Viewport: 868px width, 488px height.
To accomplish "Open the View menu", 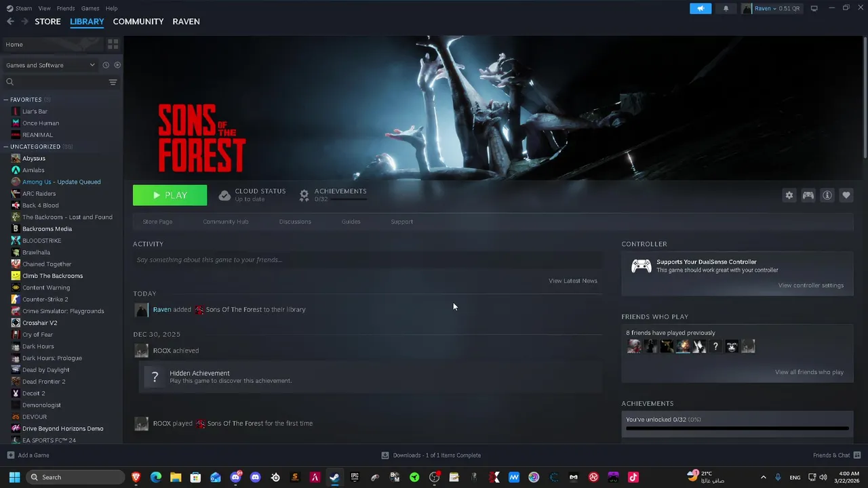I will coord(45,8).
